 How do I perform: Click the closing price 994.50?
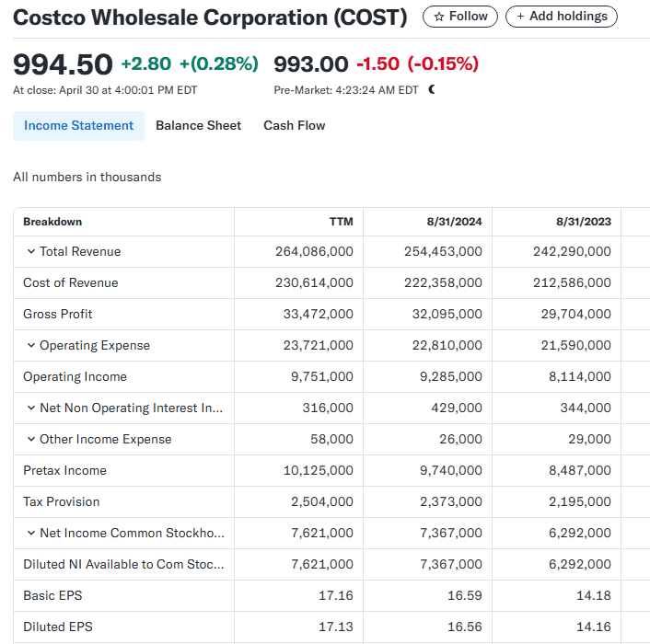tap(63, 64)
